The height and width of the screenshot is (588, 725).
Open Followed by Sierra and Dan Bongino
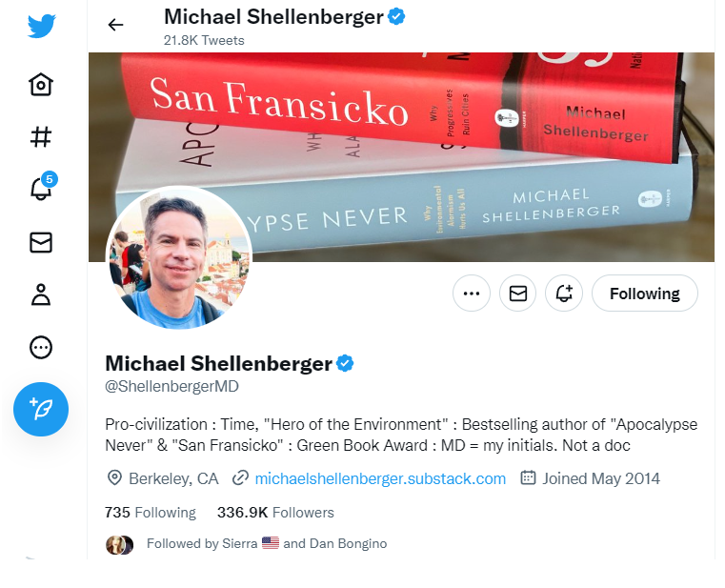click(267, 543)
